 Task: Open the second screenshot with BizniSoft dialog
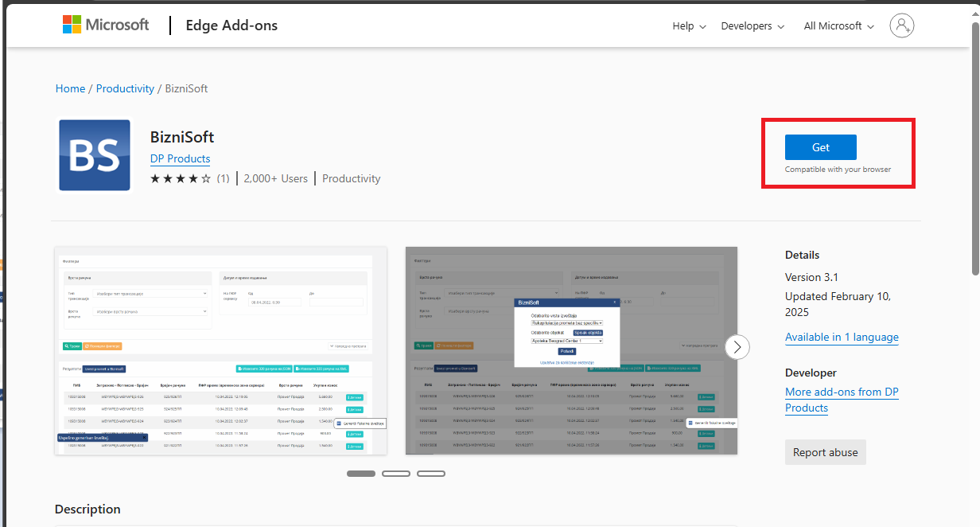click(571, 350)
